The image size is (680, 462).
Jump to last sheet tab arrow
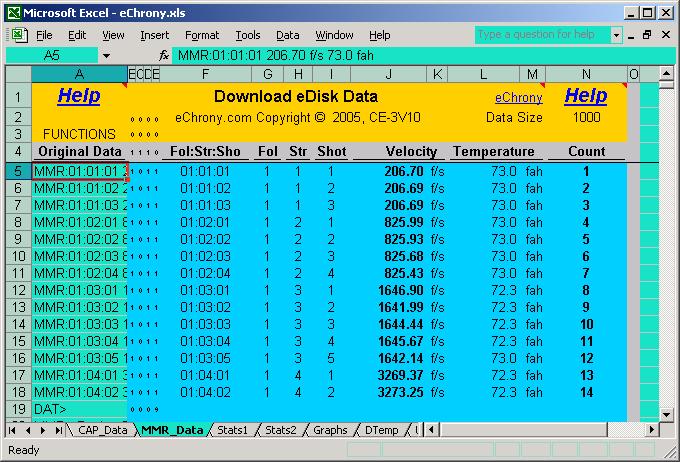coord(56,430)
